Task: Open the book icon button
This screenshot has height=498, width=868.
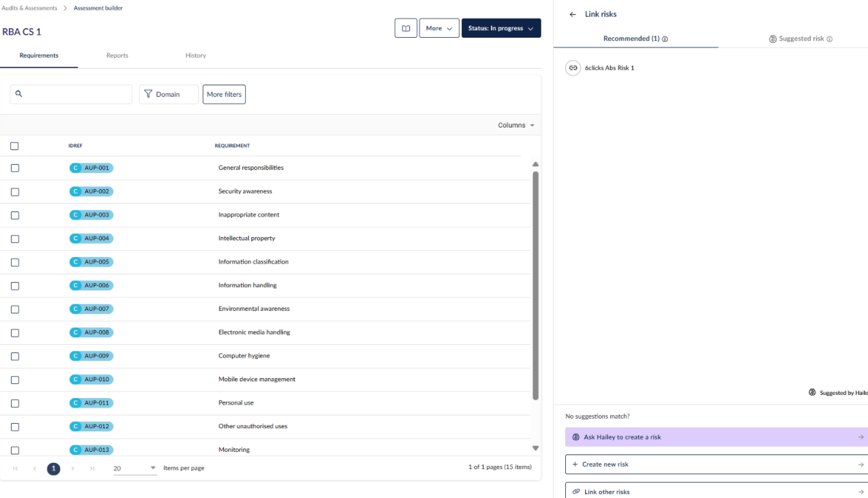Action: click(x=405, y=28)
